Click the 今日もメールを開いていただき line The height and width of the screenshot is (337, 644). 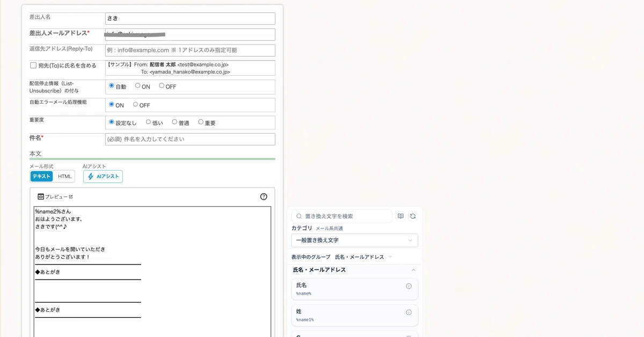pyautogui.click(x=70, y=250)
